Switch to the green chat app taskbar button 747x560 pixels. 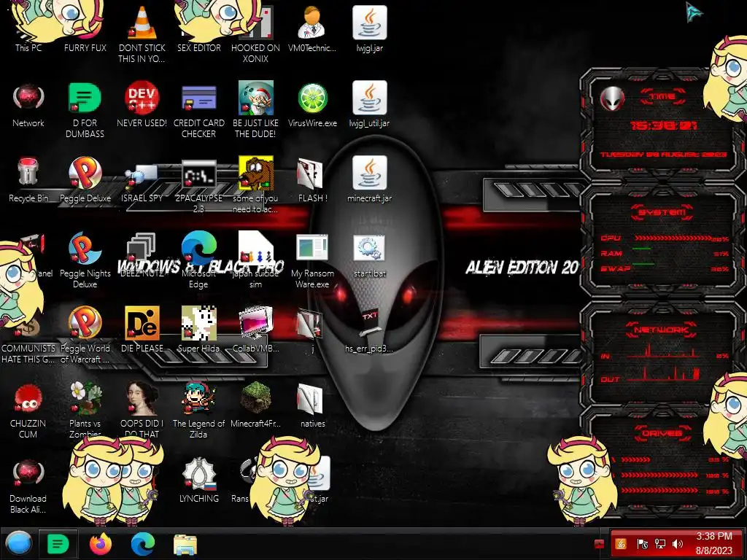coord(58,543)
